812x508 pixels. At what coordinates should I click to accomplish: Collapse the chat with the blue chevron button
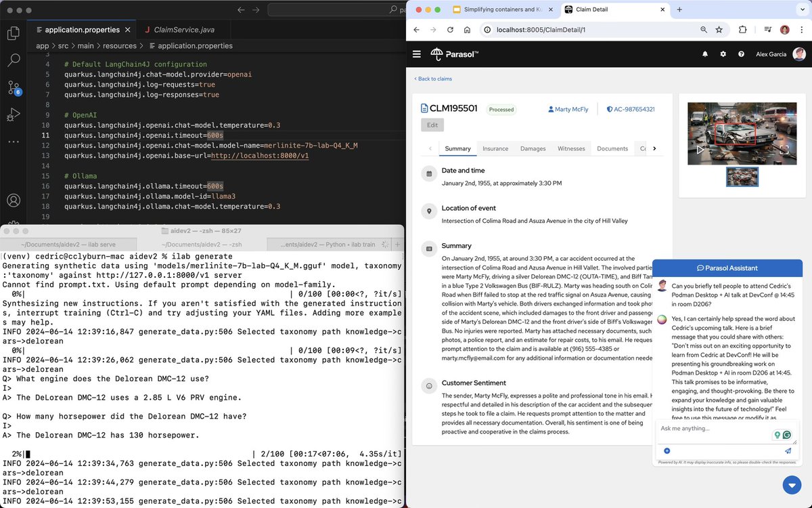tap(792, 485)
